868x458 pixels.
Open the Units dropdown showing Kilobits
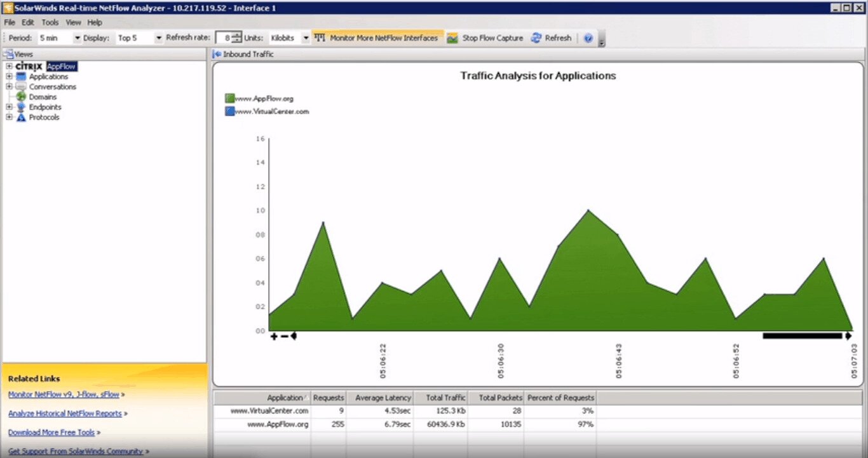tap(305, 37)
